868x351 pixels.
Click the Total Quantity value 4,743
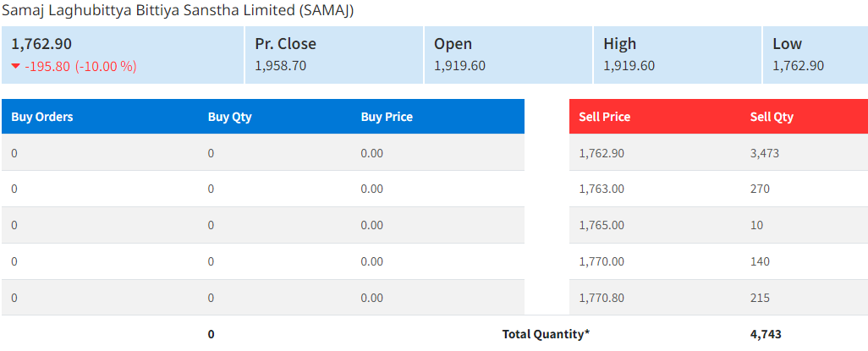[766, 334]
